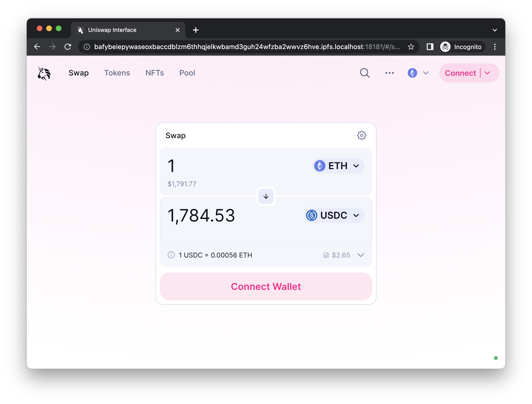Open the search magnifier icon

[365, 73]
